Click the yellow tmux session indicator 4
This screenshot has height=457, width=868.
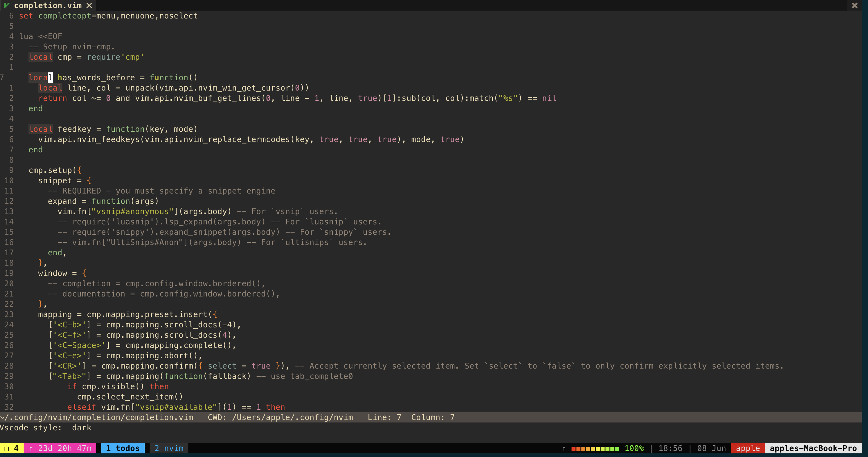coord(12,448)
